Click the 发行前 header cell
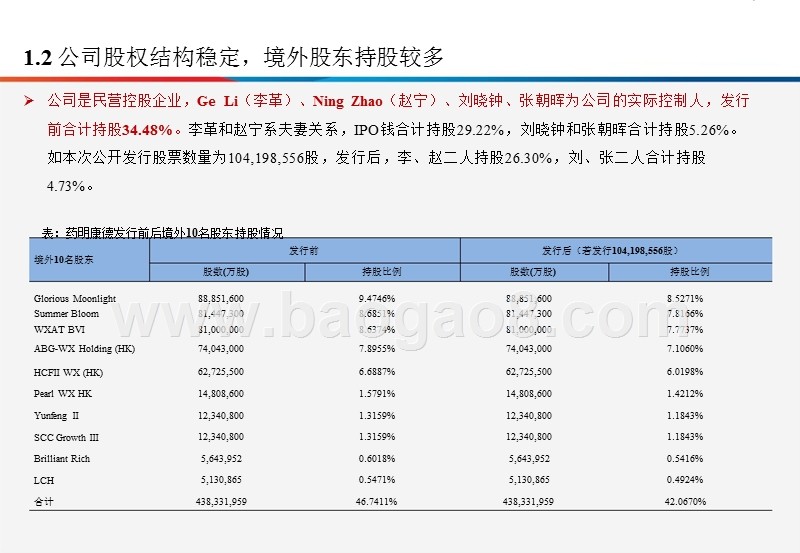This screenshot has width=800, height=553. 304,250
